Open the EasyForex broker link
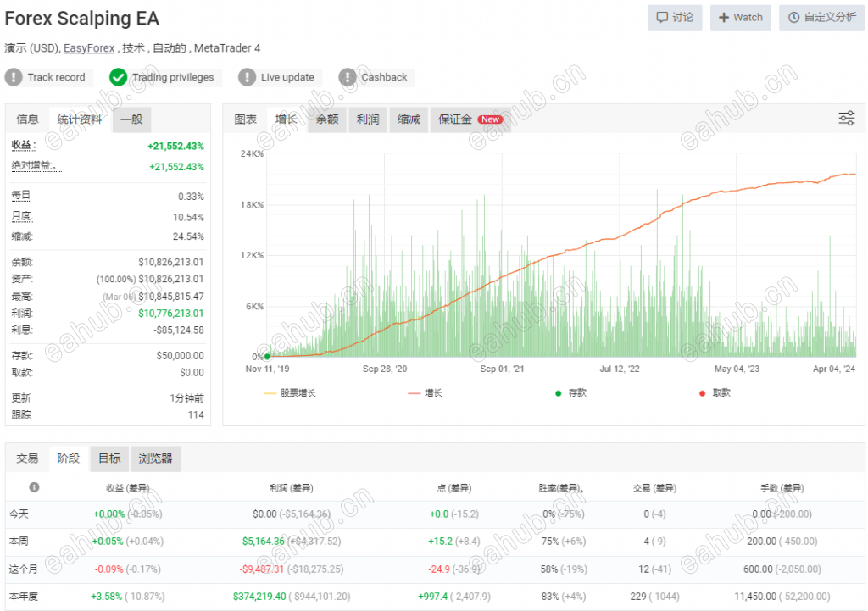 pyautogui.click(x=89, y=48)
